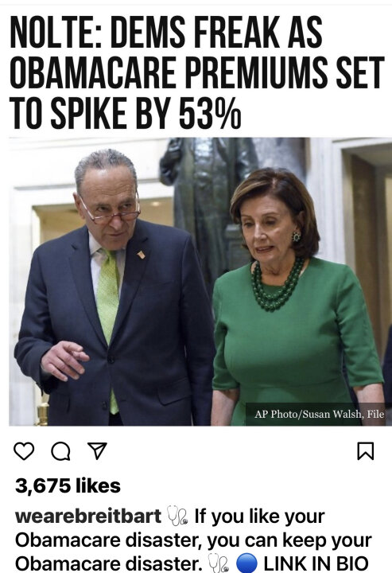This screenshot has width=392, height=573.
Task: Click the 53% figure in the headline
Action: [210, 111]
